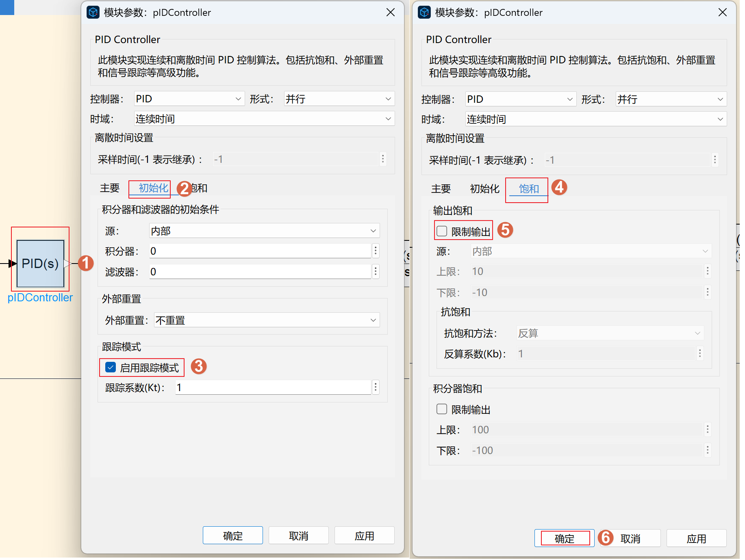Switch to 饱和 tab in right dialog
The width and height of the screenshot is (745, 560).
click(x=528, y=189)
